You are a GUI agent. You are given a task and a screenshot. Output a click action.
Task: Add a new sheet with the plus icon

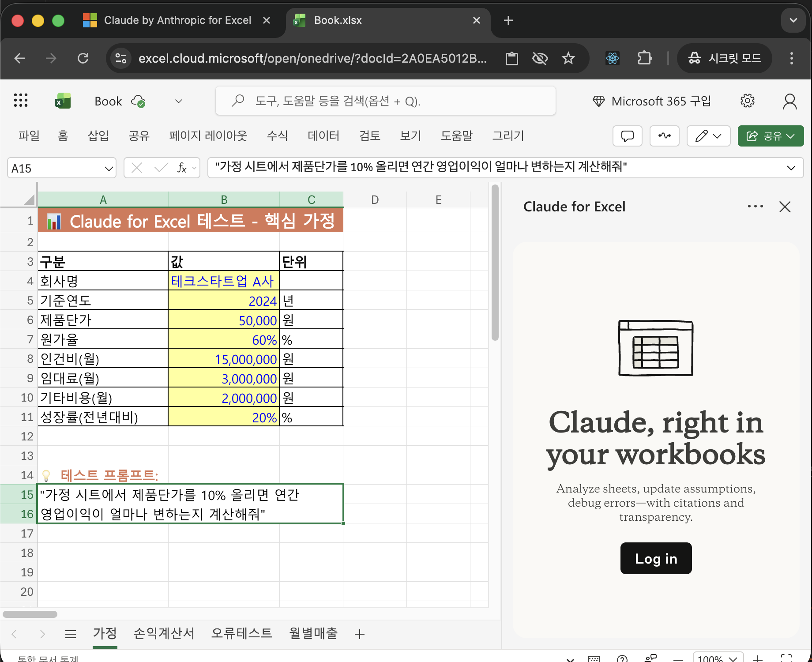(x=360, y=634)
